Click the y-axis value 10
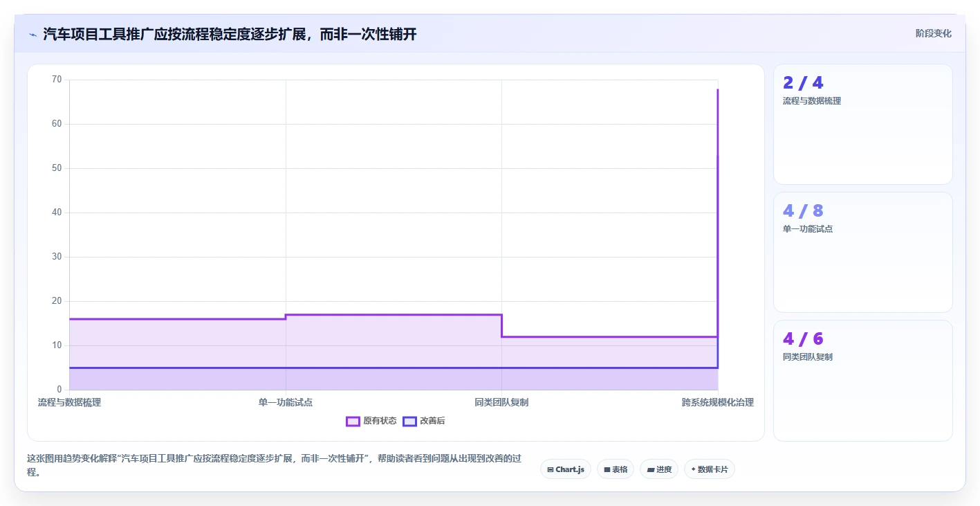 [x=57, y=345]
